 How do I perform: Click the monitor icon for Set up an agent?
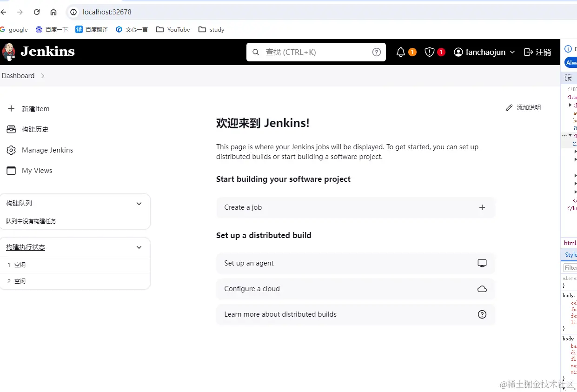tap(482, 263)
